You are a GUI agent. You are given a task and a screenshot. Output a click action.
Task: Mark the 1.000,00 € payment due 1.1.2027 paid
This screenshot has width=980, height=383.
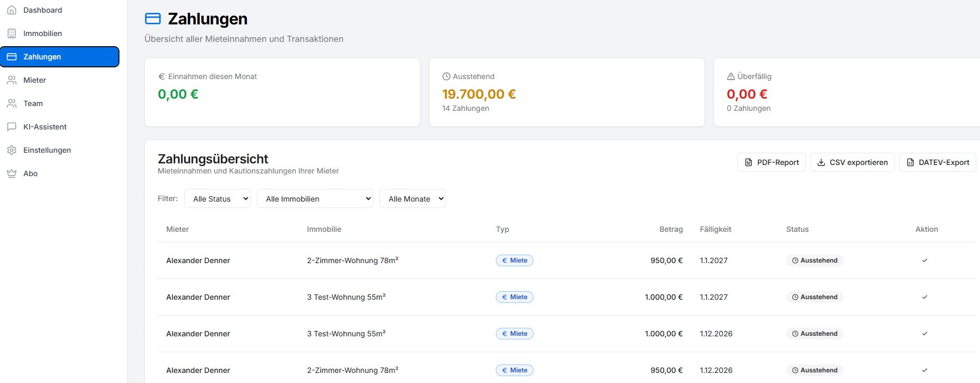click(x=925, y=297)
